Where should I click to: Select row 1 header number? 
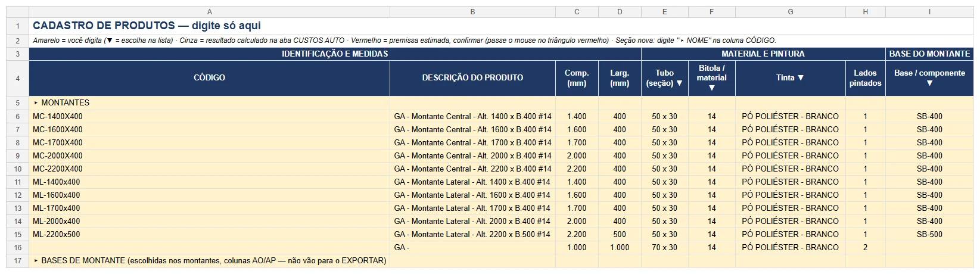click(17, 26)
